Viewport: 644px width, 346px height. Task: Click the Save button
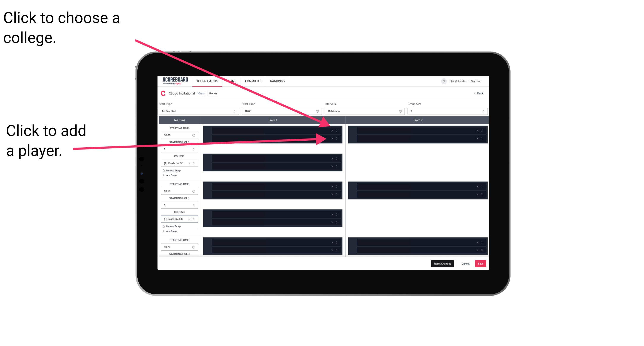pos(480,263)
